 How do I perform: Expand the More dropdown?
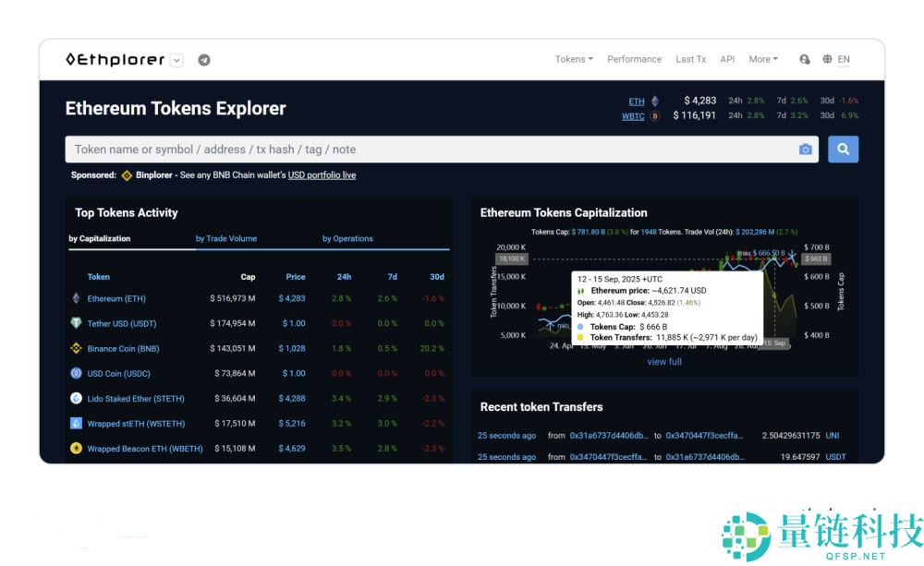pos(762,59)
